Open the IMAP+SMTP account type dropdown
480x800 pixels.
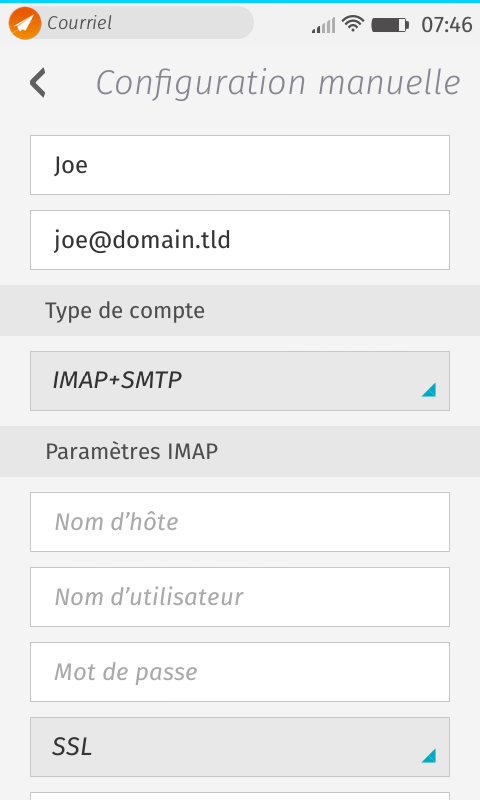point(240,381)
